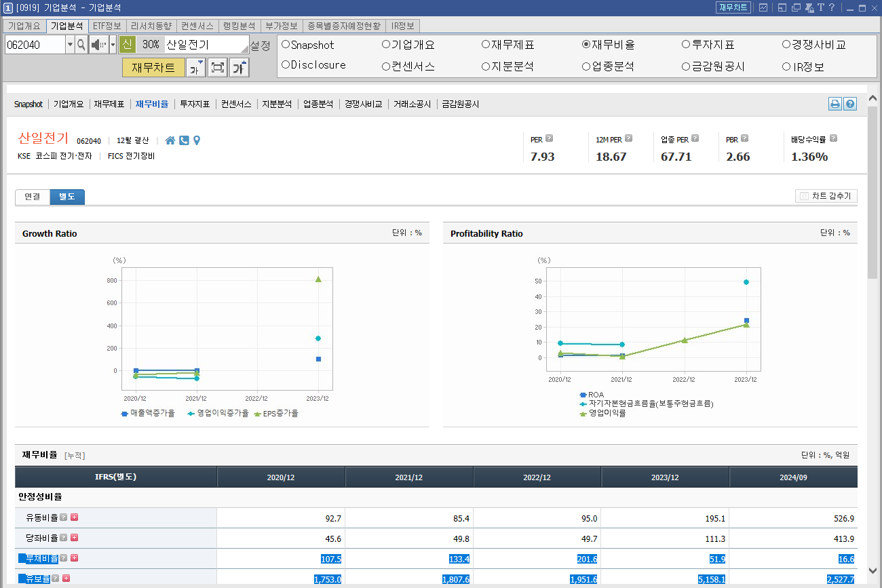Click the speaker sound icon in toolbar
Screen dimensions: 882x588
tap(98, 45)
